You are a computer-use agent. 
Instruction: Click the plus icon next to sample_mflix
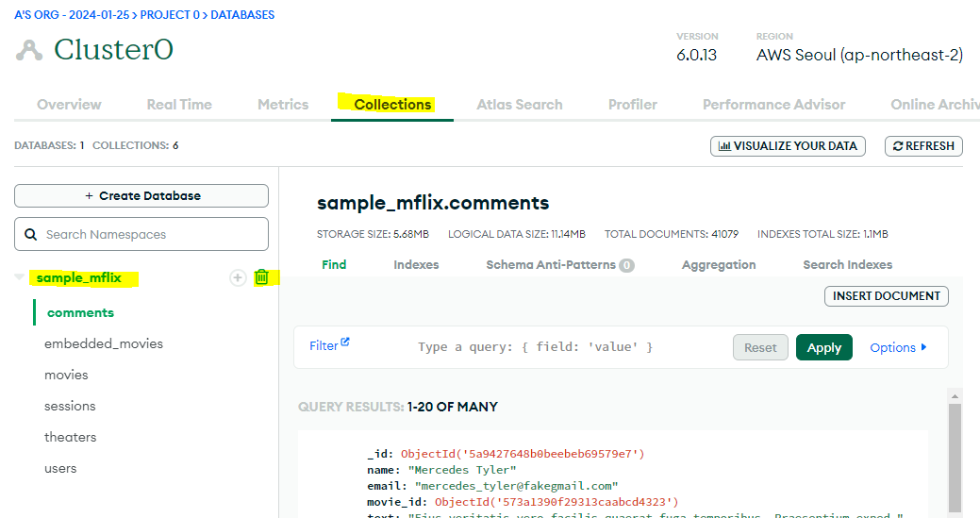coord(238,277)
